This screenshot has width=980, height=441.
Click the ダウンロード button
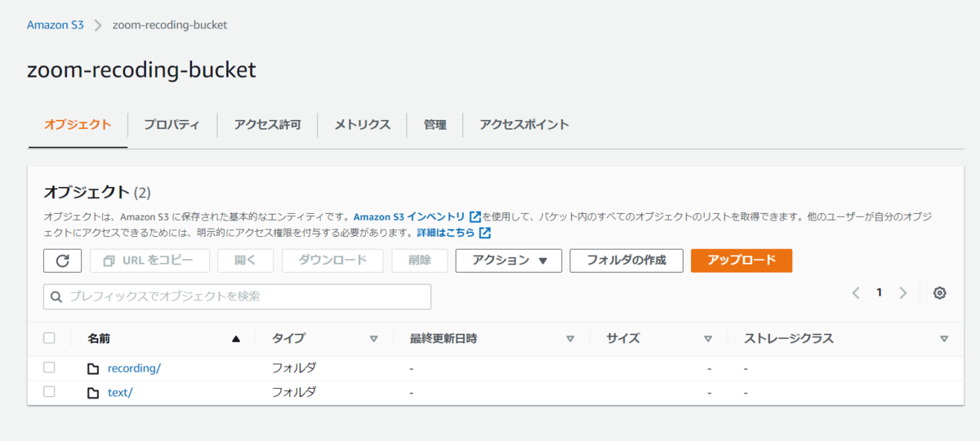(x=332, y=261)
